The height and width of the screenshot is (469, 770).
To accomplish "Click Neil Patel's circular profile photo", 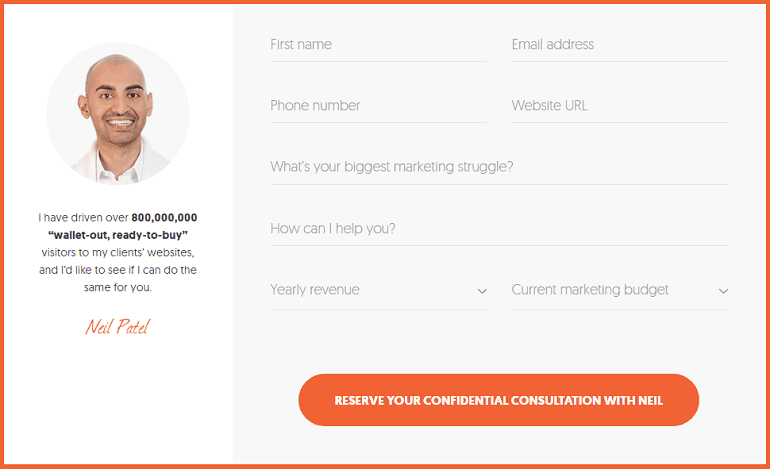I will click(118, 114).
